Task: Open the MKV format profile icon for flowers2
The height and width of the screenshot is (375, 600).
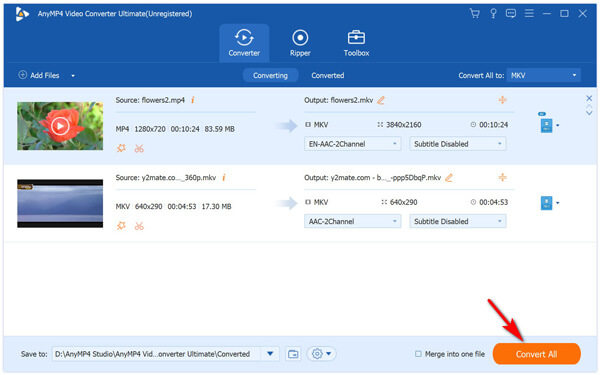Action: [546, 126]
